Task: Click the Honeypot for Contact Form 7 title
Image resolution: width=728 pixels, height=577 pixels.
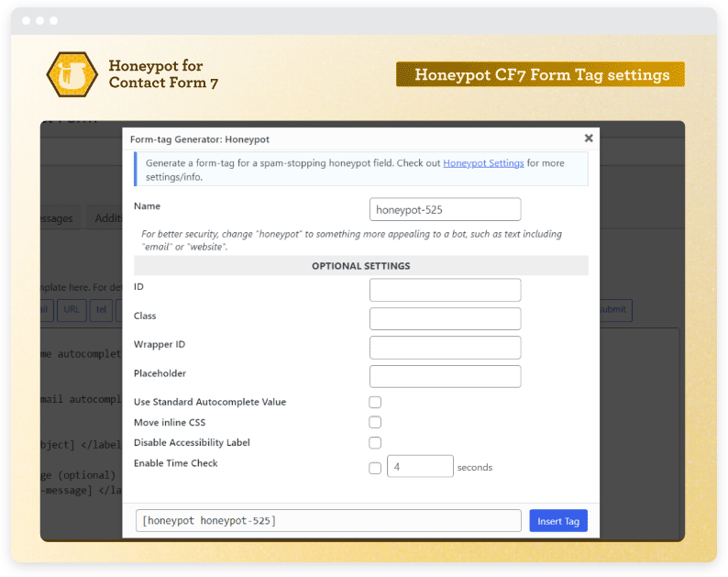Action: pyautogui.click(x=163, y=74)
